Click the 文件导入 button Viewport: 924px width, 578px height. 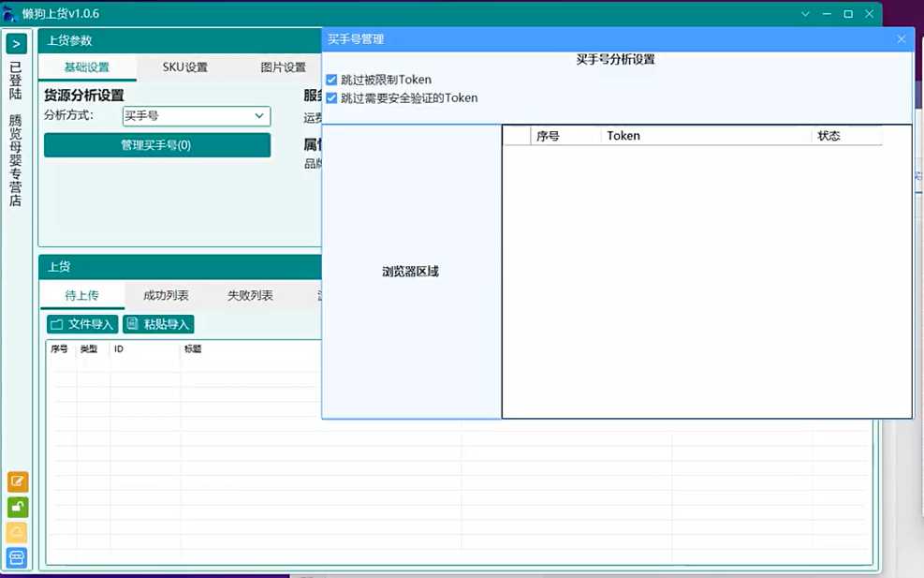click(x=82, y=324)
